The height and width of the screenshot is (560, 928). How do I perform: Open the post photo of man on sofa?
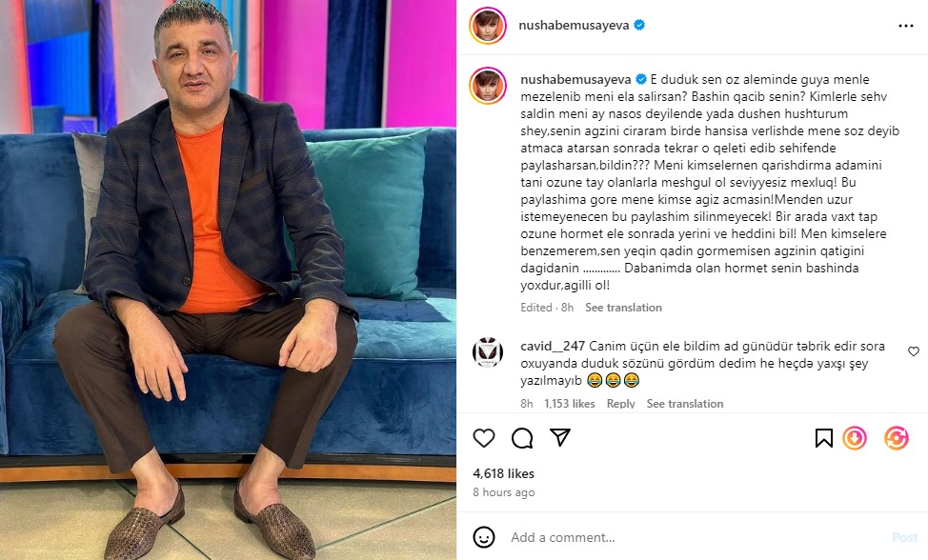[228, 280]
